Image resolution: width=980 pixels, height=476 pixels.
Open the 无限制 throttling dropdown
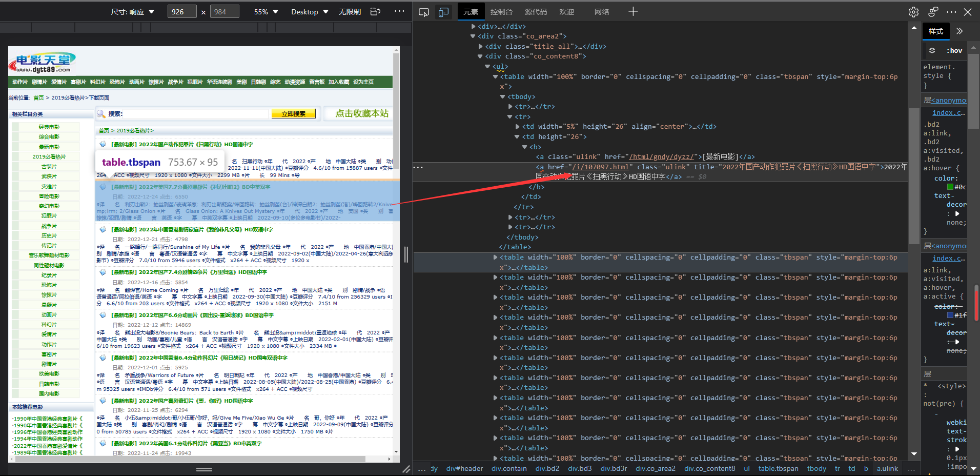350,12
